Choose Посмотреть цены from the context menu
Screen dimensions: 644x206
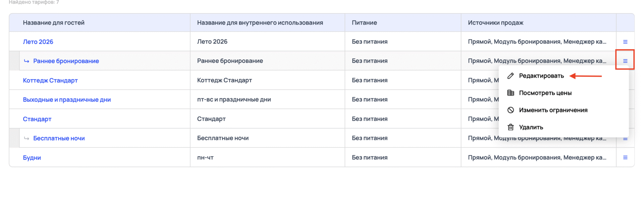click(545, 93)
